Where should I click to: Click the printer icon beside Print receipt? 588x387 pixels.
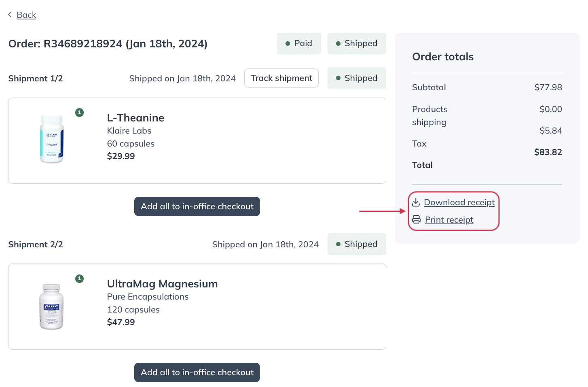point(417,219)
